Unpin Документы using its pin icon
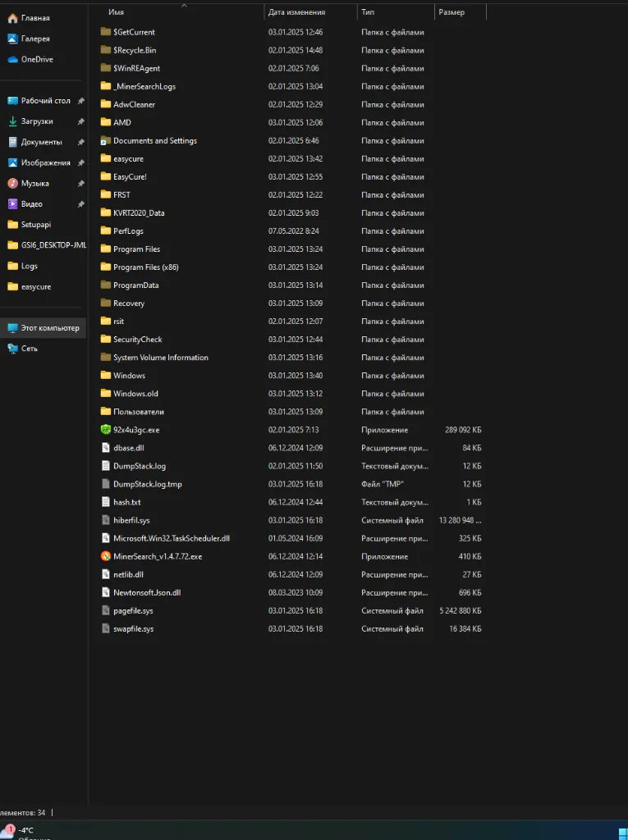The height and width of the screenshot is (840, 628). click(81, 142)
